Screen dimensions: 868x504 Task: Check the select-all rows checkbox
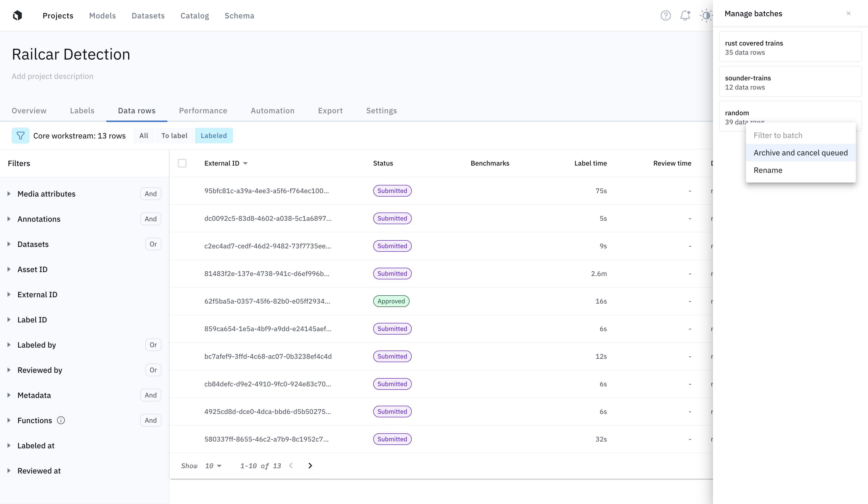[x=182, y=163]
